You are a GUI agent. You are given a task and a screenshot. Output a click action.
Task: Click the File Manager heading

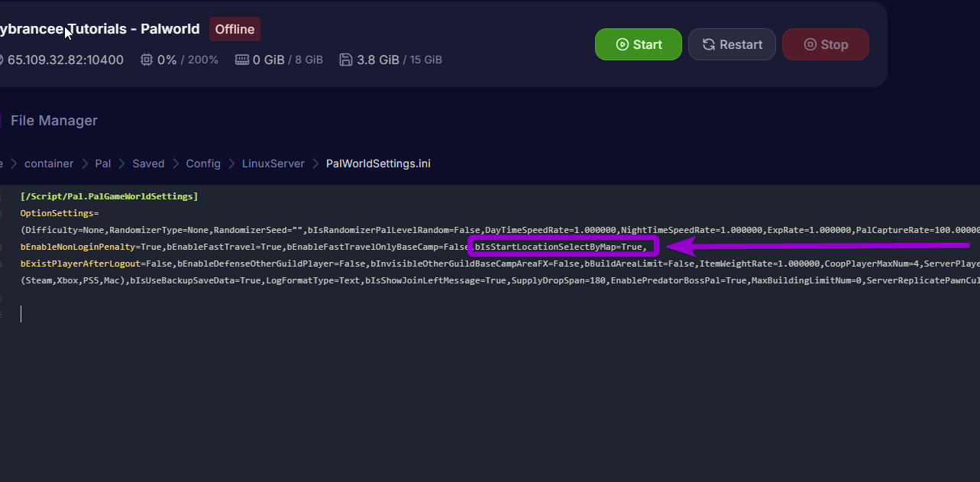pos(54,121)
